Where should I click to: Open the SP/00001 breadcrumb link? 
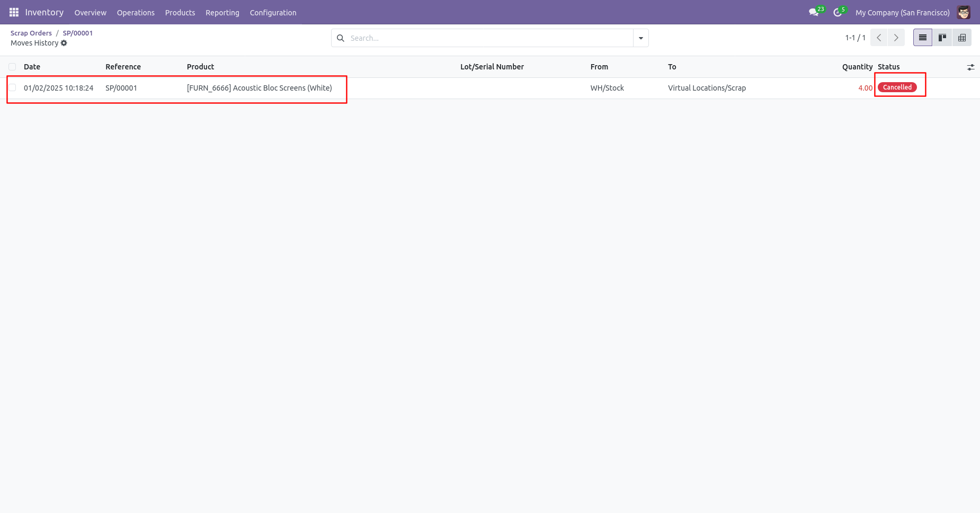click(78, 33)
